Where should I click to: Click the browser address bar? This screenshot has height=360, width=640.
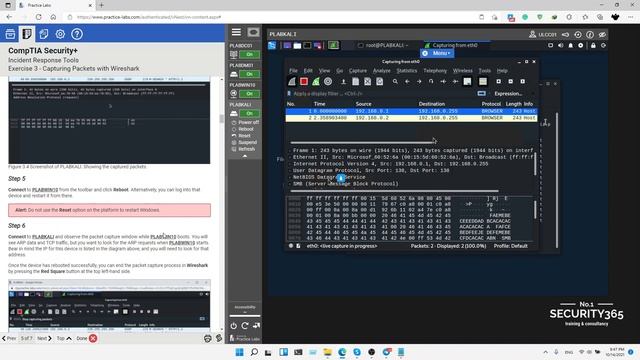tap(269, 17)
